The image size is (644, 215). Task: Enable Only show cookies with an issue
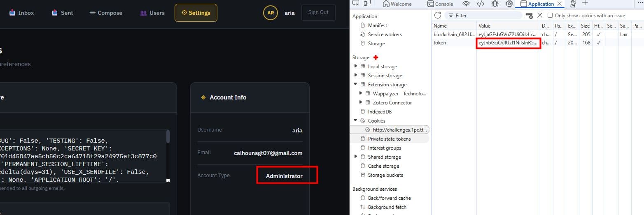point(550,15)
